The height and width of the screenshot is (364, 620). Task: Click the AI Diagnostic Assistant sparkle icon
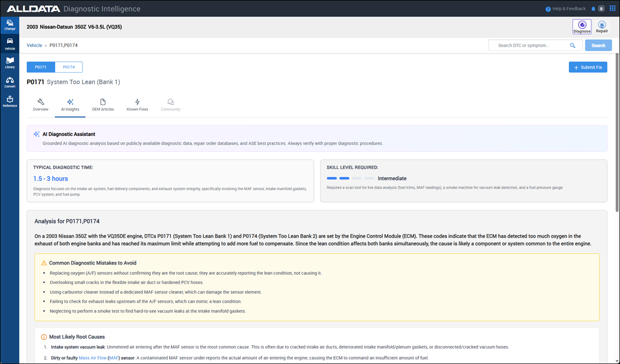[x=36, y=134]
